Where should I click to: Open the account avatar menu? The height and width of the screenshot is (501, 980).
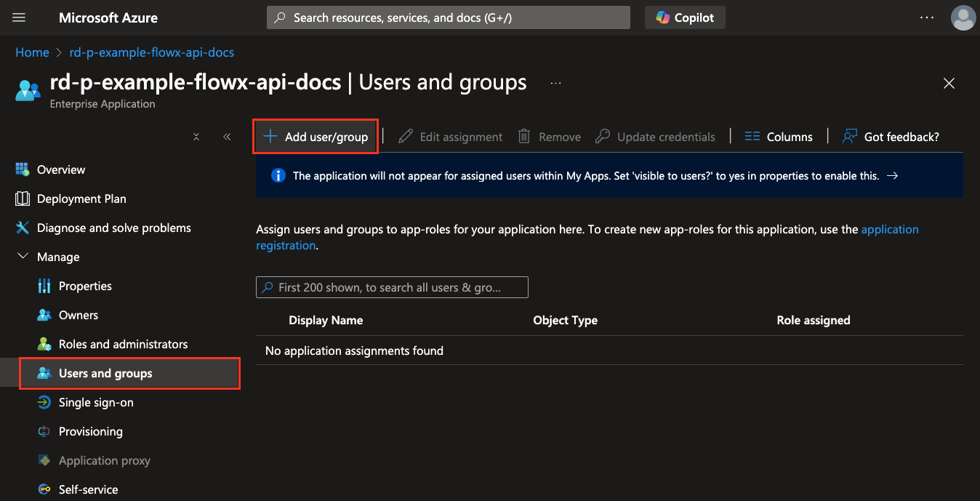point(963,17)
